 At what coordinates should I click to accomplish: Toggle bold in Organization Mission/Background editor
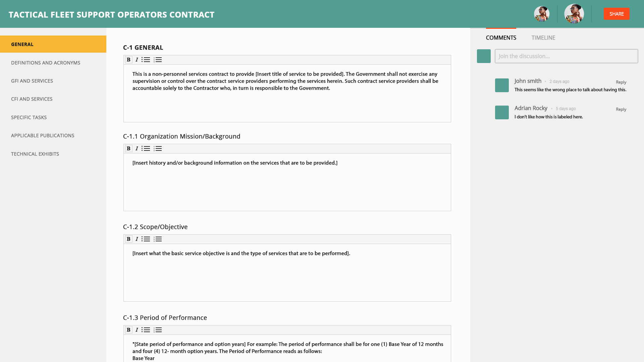tap(128, 148)
